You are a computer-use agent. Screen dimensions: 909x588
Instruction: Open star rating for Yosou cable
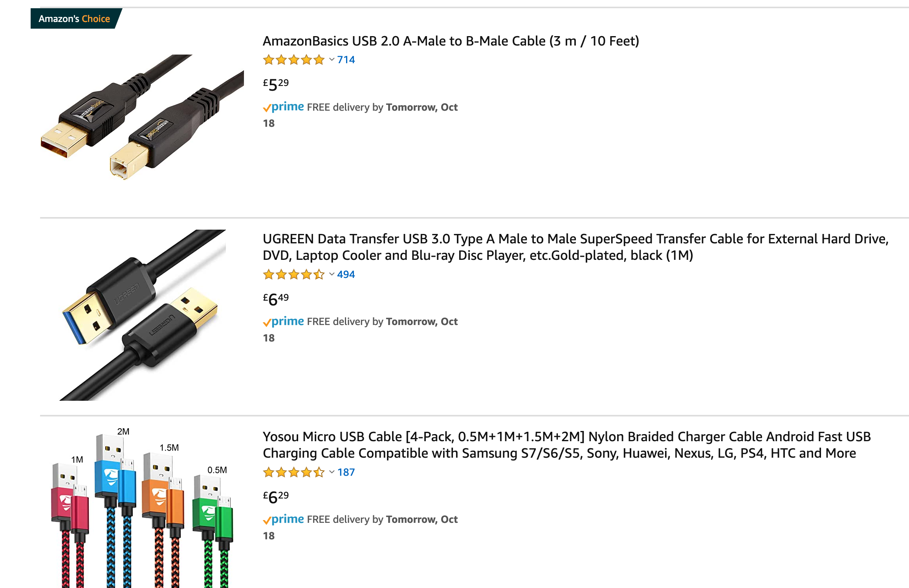294,472
